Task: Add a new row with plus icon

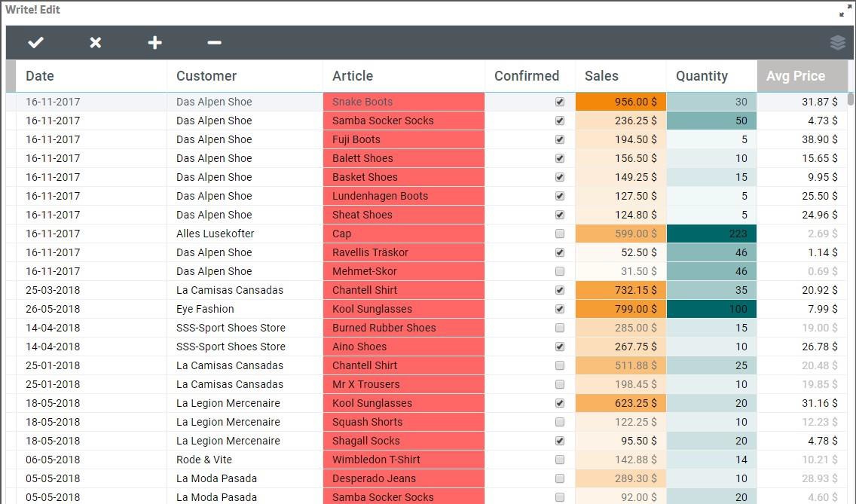Action: click(155, 43)
